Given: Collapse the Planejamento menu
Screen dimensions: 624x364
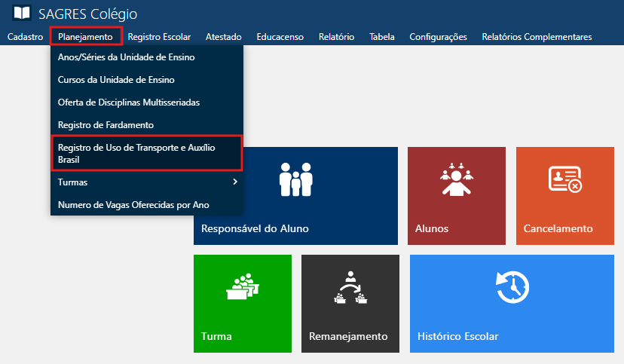Looking at the screenshot, I should click(x=85, y=37).
